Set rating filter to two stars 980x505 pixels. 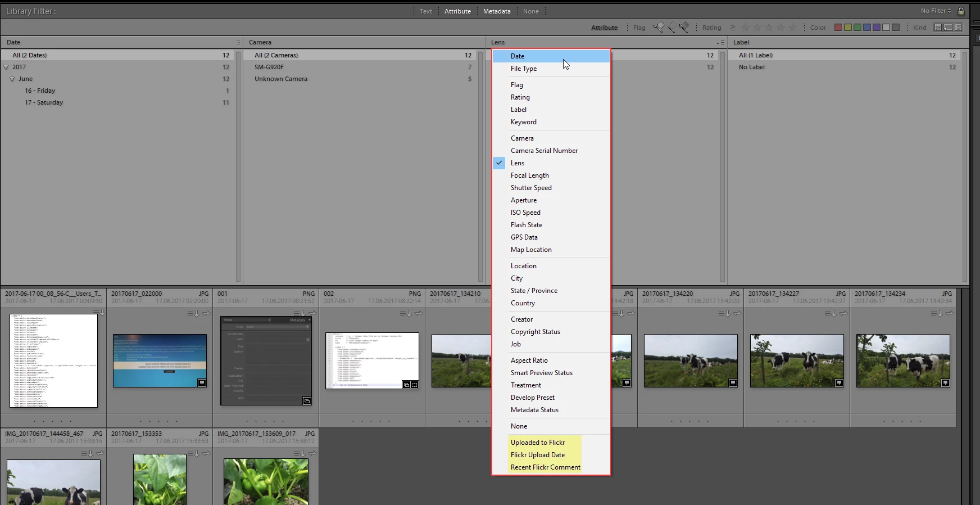point(757,27)
